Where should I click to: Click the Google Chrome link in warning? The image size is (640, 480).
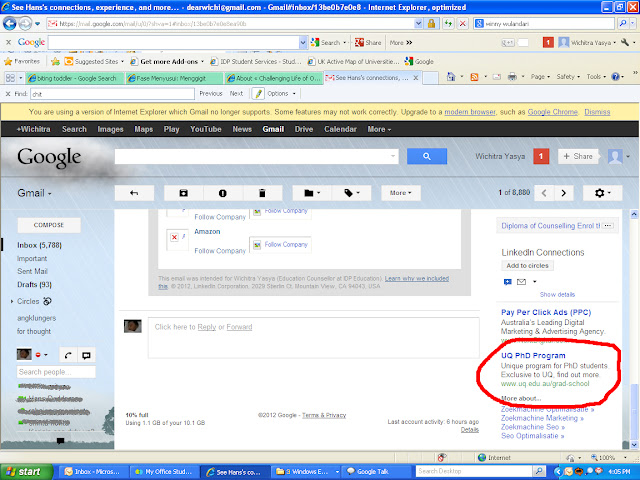pos(553,112)
